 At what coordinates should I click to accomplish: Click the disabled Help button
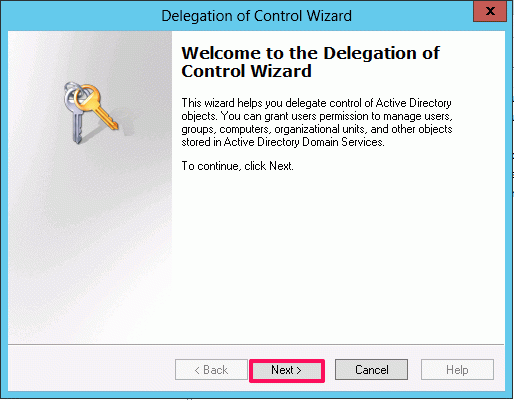457,370
